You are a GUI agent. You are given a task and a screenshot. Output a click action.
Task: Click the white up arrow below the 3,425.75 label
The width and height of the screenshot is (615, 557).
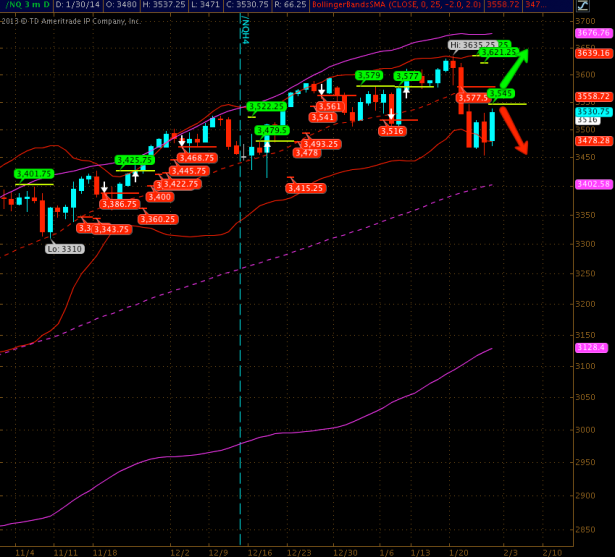[x=135, y=176]
